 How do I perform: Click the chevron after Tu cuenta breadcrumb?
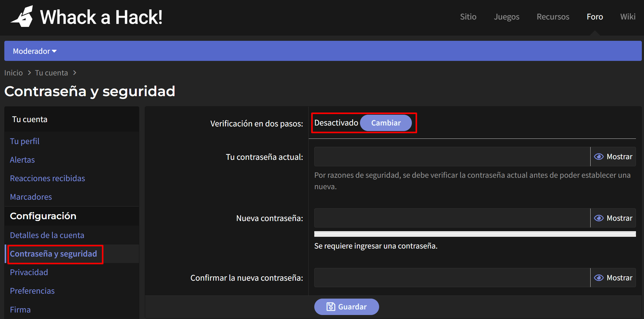point(75,73)
